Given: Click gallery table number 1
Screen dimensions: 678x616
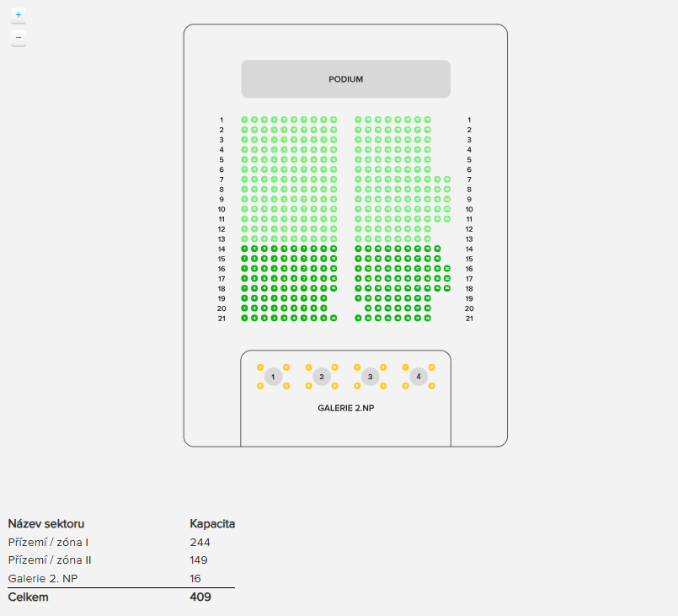Looking at the screenshot, I should point(273,377).
